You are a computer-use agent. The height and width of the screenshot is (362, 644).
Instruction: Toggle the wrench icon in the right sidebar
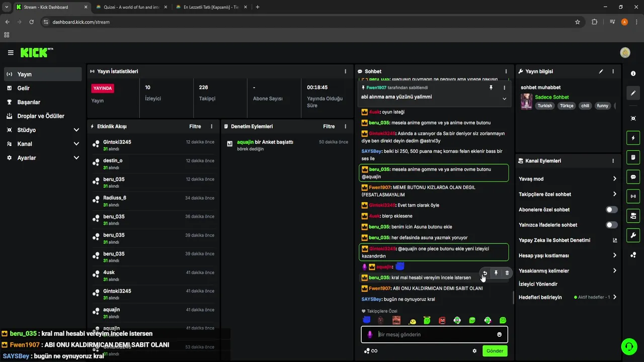pyautogui.click(x=633, y=235)
